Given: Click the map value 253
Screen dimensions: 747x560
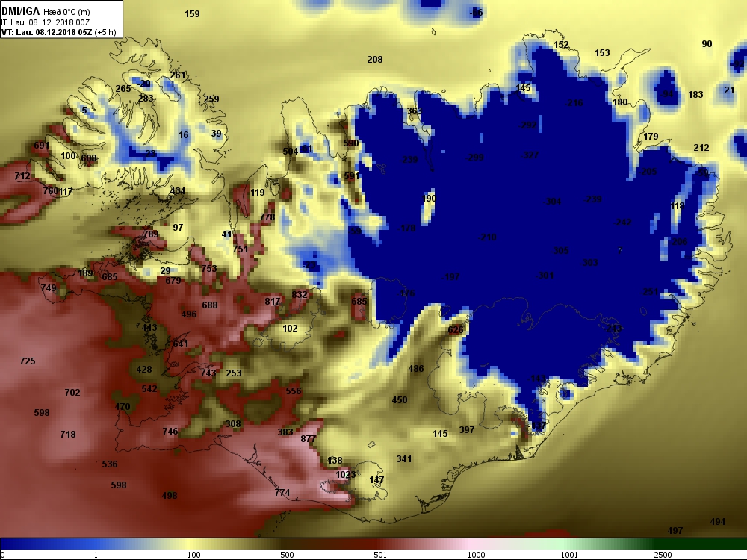Looking at the screenshot, I should click(233, 373).
